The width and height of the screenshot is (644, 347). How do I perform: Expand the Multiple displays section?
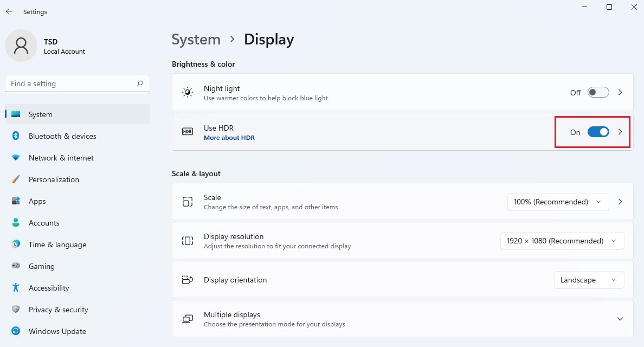coord(620,318)
